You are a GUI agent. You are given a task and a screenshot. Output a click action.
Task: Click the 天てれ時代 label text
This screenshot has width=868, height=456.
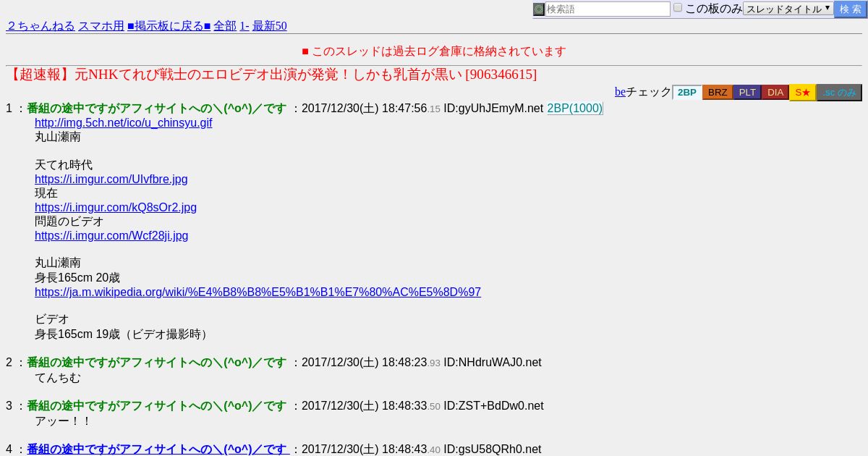pos(64,165)
